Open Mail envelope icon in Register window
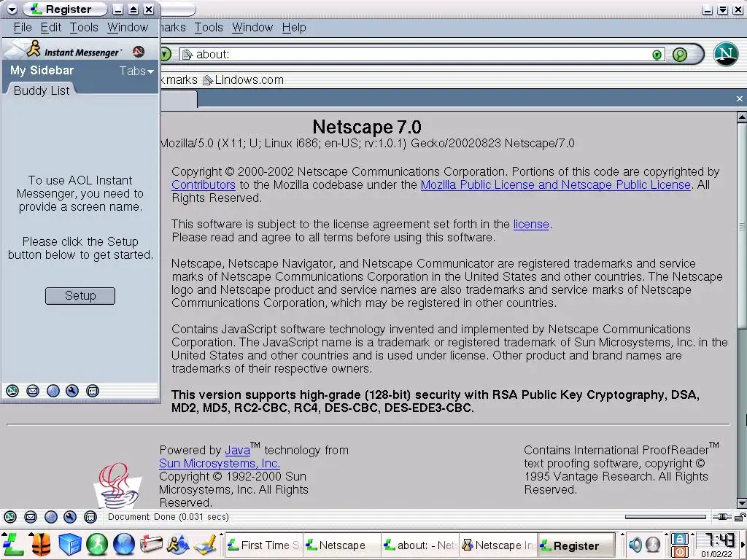 (33, 391)
